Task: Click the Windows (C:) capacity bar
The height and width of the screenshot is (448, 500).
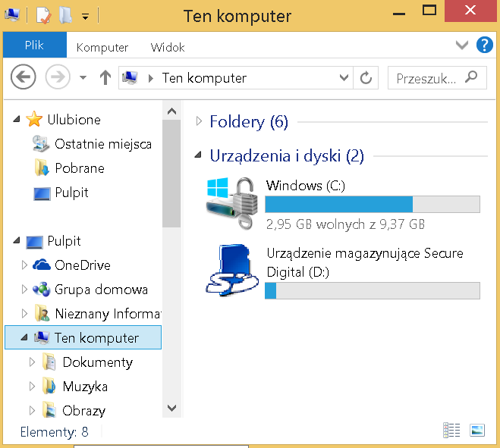Action: (x=372, y=204)
